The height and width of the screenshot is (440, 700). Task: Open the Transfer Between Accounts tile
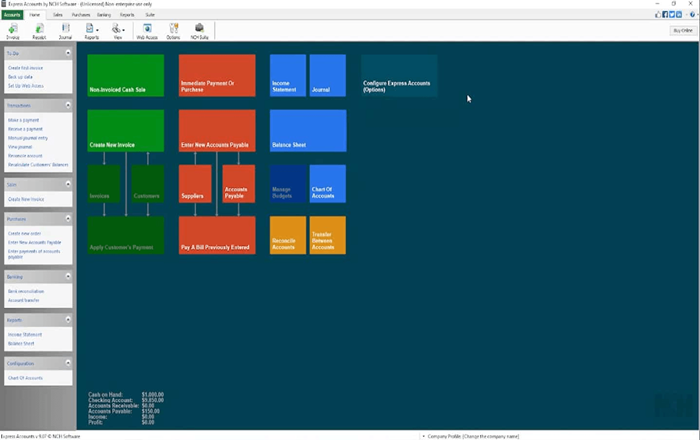(x=328, y=235)
